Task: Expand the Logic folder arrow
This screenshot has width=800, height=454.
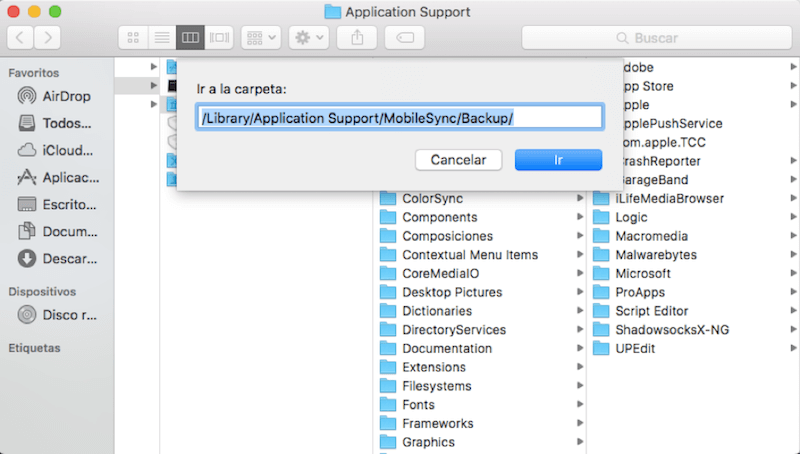Action: 793,217
